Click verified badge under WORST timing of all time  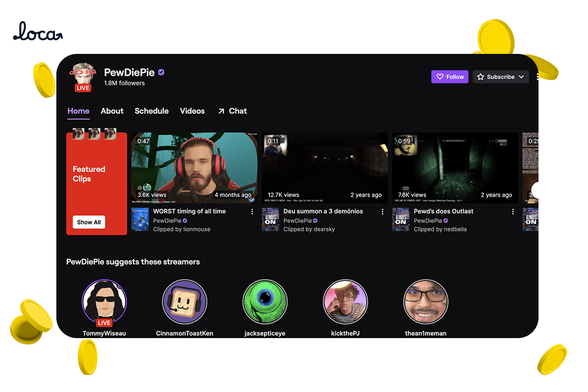[x=185, y=221]
